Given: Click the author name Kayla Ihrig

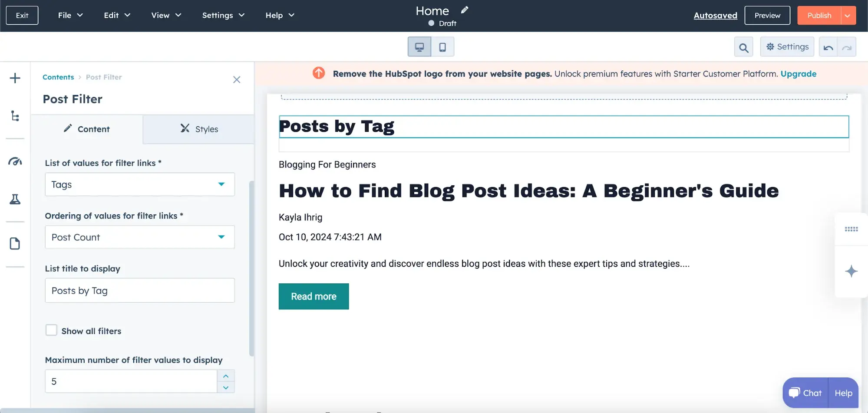Looking at the screenshot, I should click(x=300, y=217).
